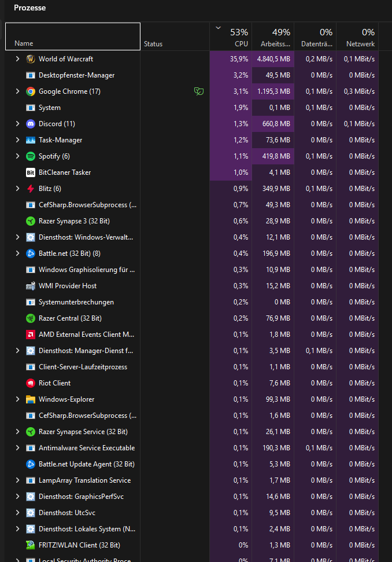
Task: Click the AMD External Events icon
Action: pos(31,335)
